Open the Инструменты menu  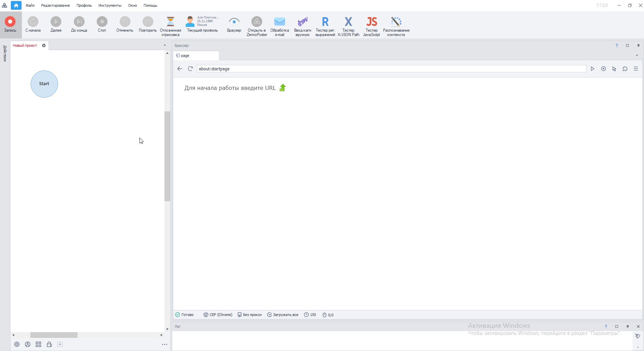click(110, 5)
